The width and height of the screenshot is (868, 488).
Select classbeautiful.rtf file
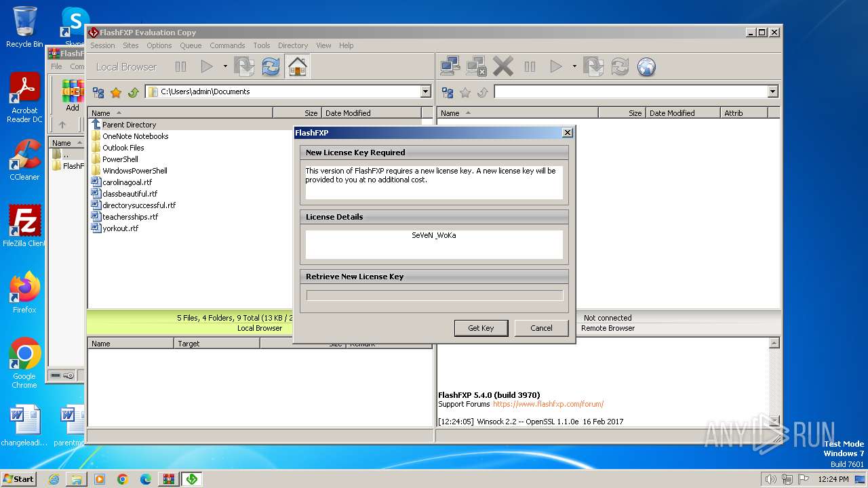(x=130, y=194)
